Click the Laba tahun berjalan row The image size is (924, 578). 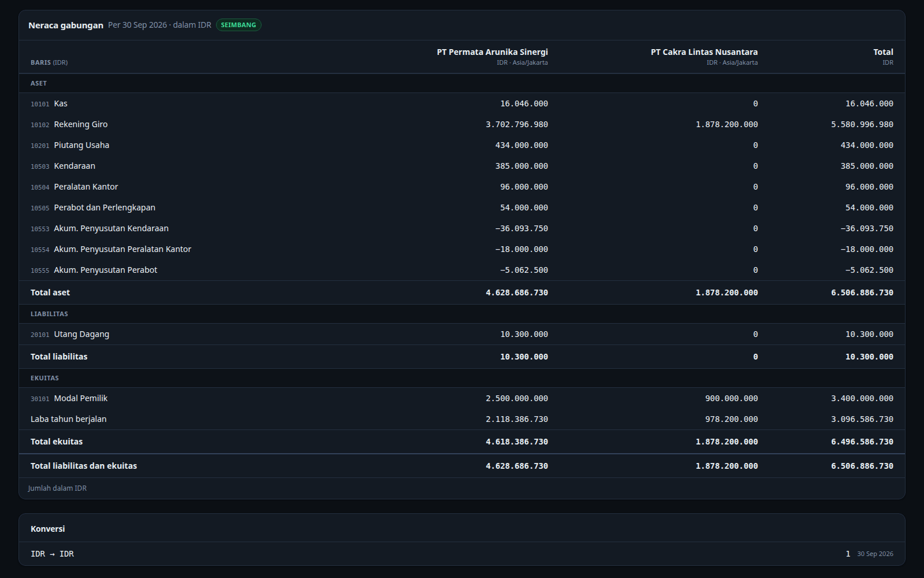pyautogui.click(x=462, y=419)
